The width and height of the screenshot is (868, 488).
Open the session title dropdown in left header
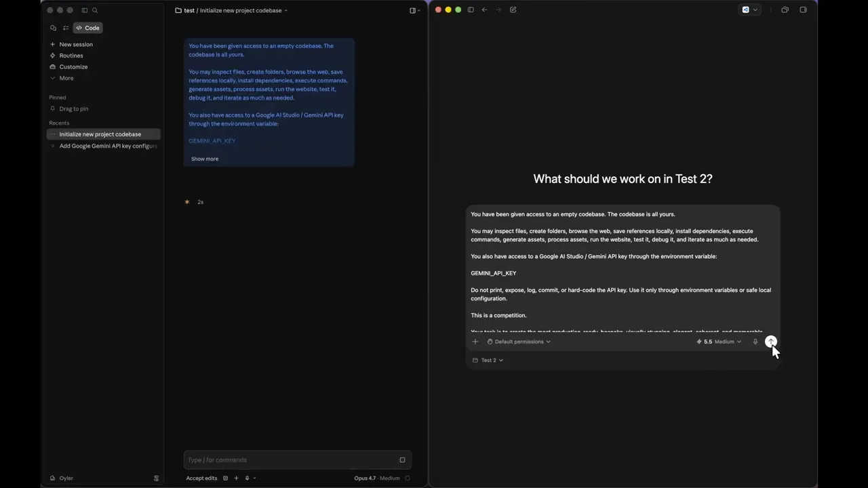point(286,10)
